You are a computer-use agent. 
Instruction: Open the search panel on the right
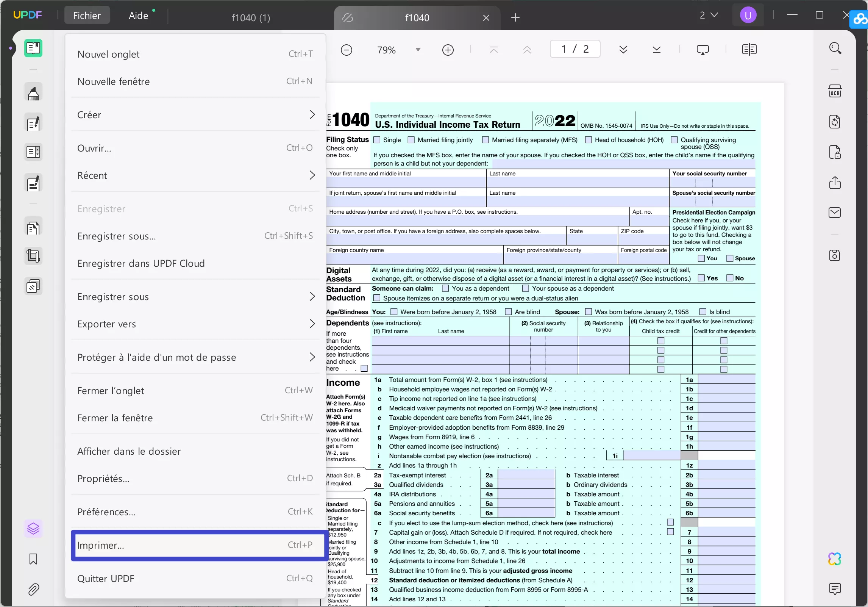pos(836,48)
